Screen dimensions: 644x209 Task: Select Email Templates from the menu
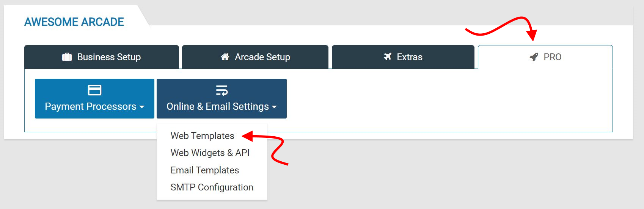205,170
